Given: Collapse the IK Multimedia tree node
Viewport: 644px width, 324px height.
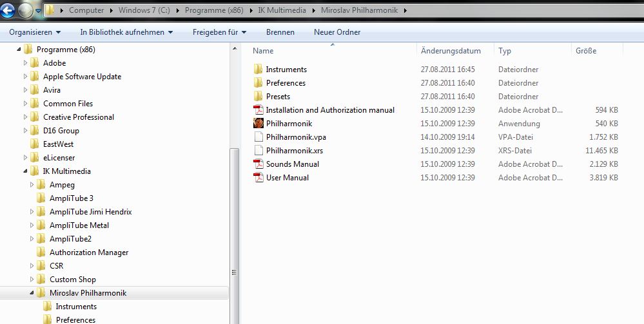Looking at the screenshot, I should click(26, 171).
